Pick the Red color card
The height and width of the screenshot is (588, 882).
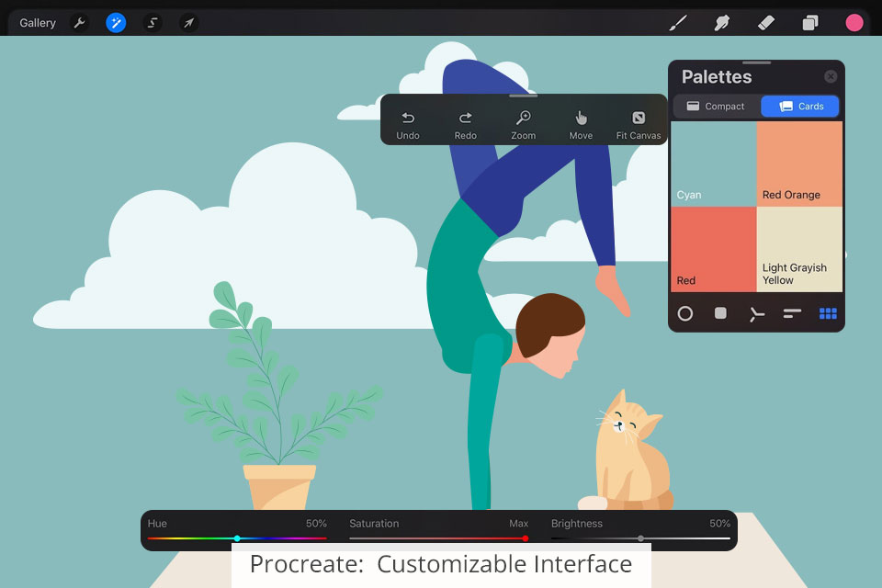point(713,249)
